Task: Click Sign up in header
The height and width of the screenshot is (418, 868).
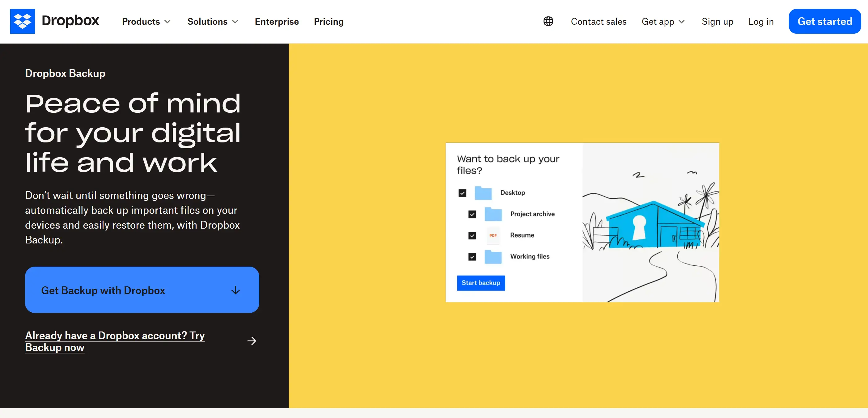Action: coord(718,22)
